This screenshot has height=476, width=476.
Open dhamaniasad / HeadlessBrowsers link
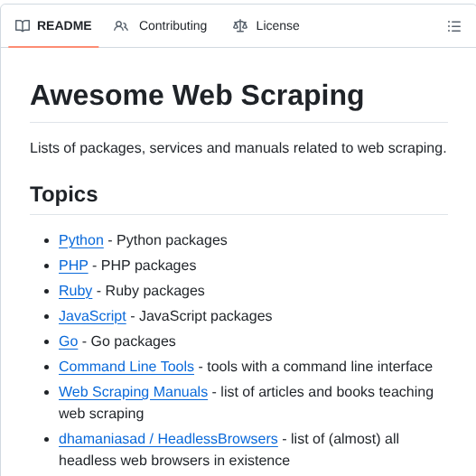tap(168, 439)
